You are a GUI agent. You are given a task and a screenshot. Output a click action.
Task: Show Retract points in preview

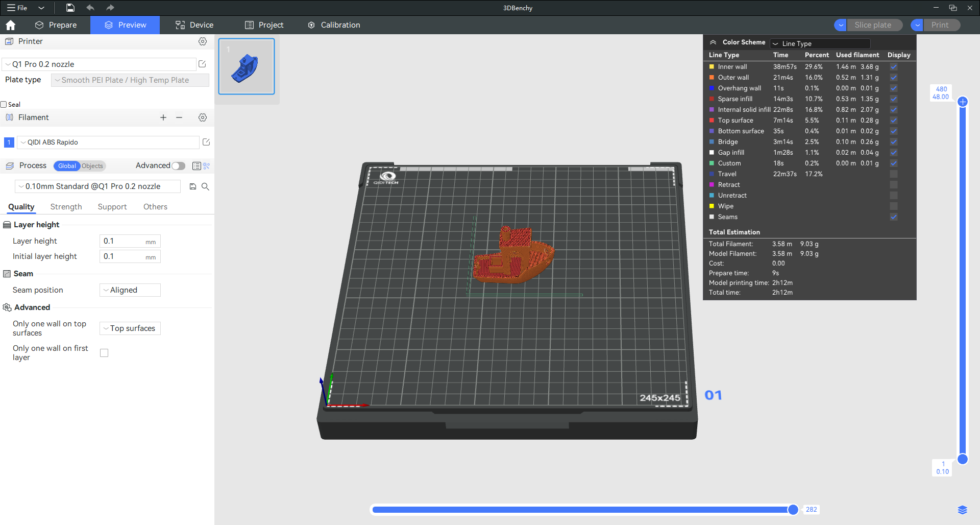894,185
